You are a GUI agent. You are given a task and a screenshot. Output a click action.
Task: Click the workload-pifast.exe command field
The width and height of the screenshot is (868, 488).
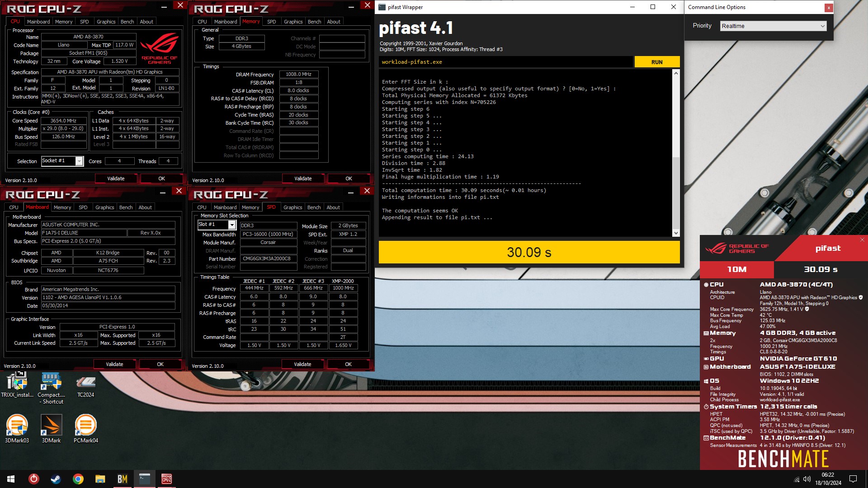tap(506, 62)
